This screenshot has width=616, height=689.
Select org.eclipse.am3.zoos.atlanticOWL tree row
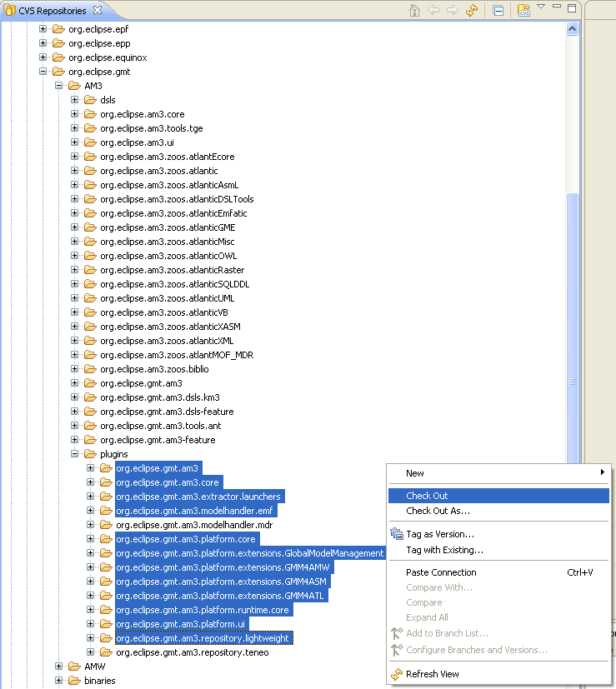168,256
